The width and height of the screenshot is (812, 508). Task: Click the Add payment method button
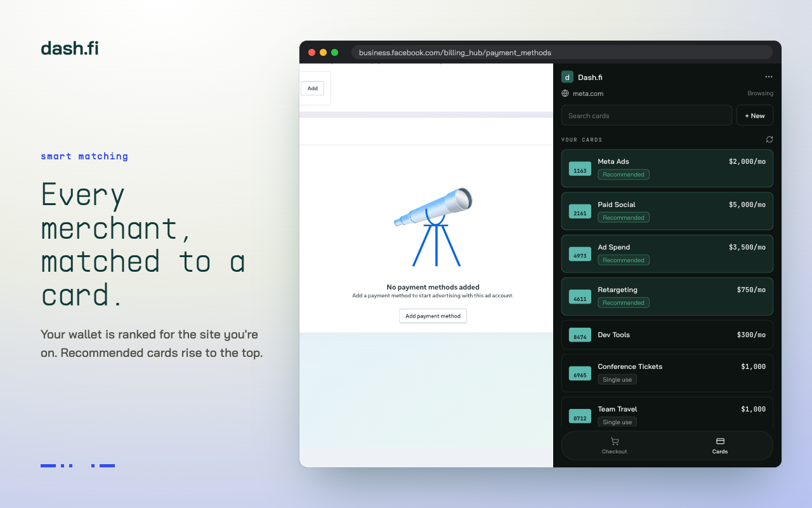click(x=433, y=316)
